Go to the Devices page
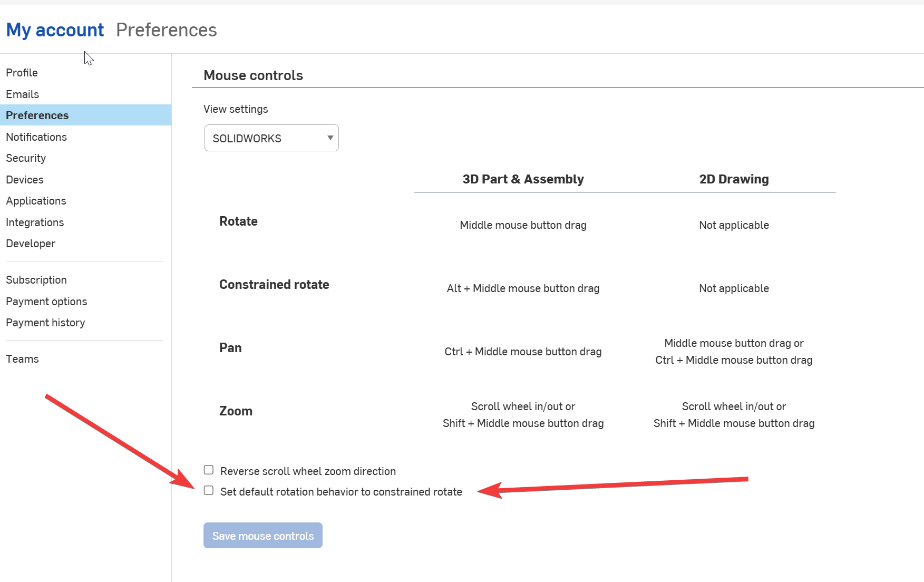This screenshot has width=924, height=582. [x=25, y=180]
